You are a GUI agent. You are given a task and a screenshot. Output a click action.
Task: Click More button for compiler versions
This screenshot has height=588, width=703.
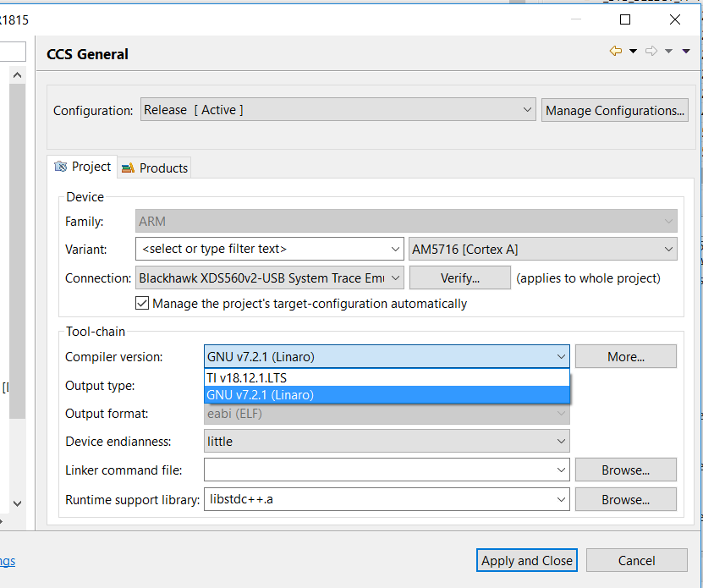point(626,356)
